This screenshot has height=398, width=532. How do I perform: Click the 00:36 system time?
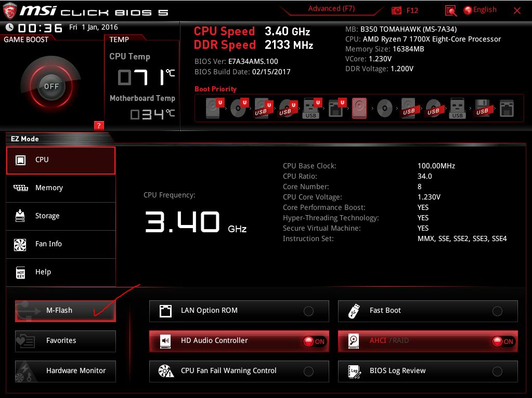point(40,28)
